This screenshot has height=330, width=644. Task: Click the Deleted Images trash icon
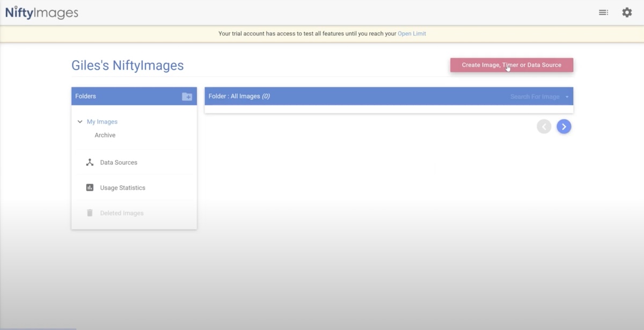90,213
